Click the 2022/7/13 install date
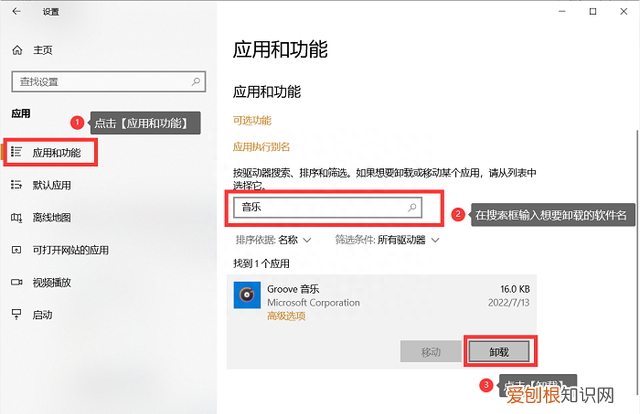 pos(509,303)
